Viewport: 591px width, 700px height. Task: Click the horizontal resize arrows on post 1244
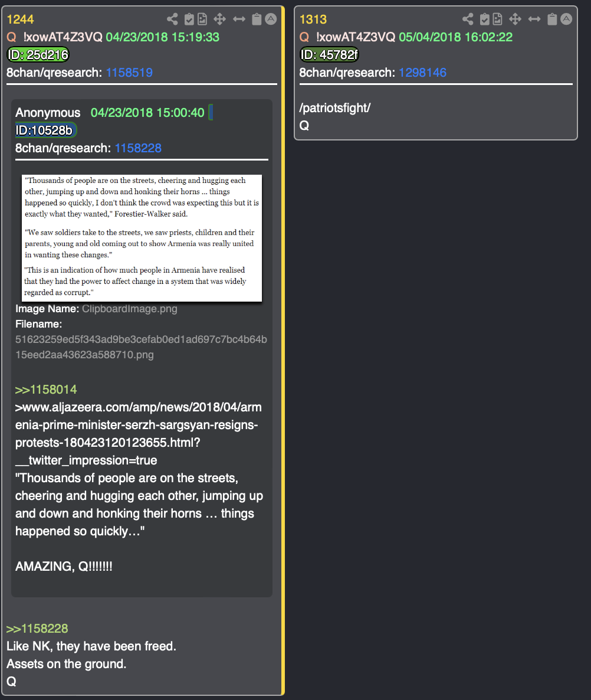(x=239, y=19)
